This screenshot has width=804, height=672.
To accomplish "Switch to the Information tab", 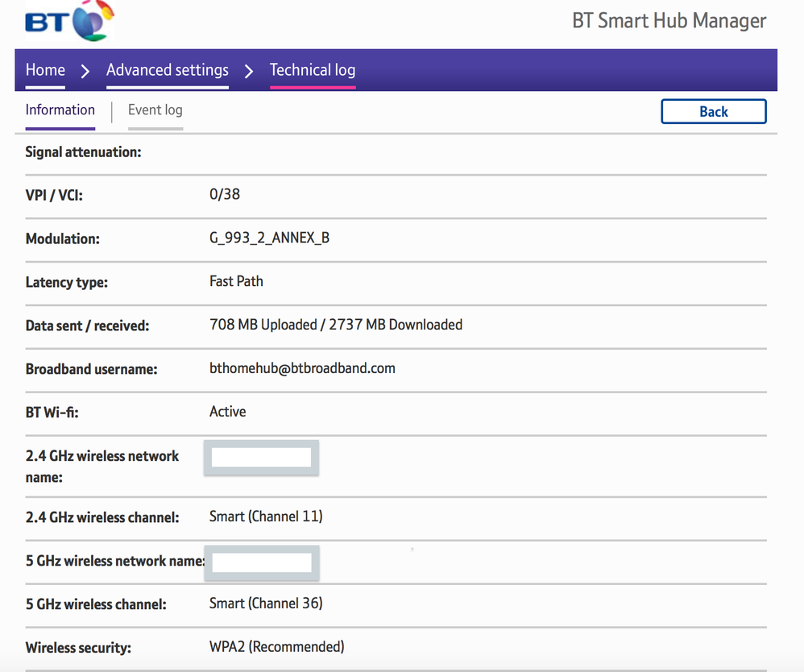I will pyautogui.click(x=60, y=110).
